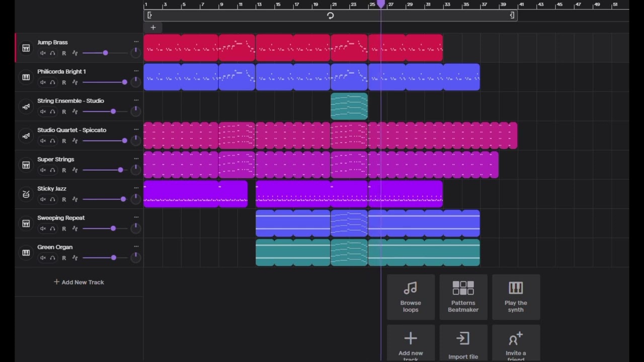Click the Sweeping Repeat instrument icon
Viewport: 644px width, 362px height.
point(26,223)
